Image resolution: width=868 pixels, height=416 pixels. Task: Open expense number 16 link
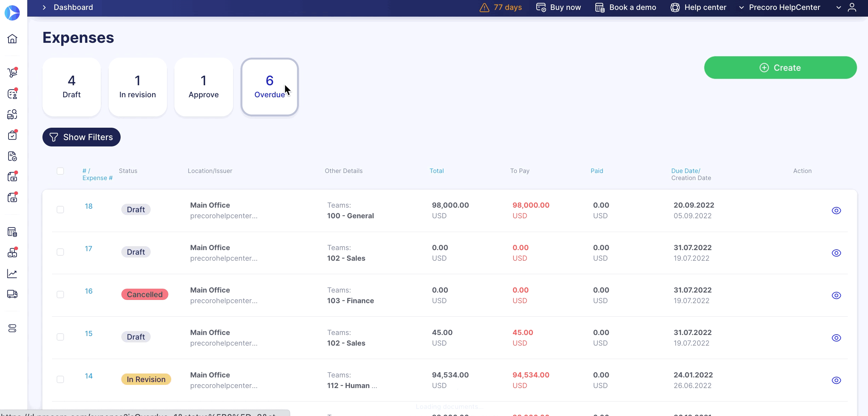88,291
